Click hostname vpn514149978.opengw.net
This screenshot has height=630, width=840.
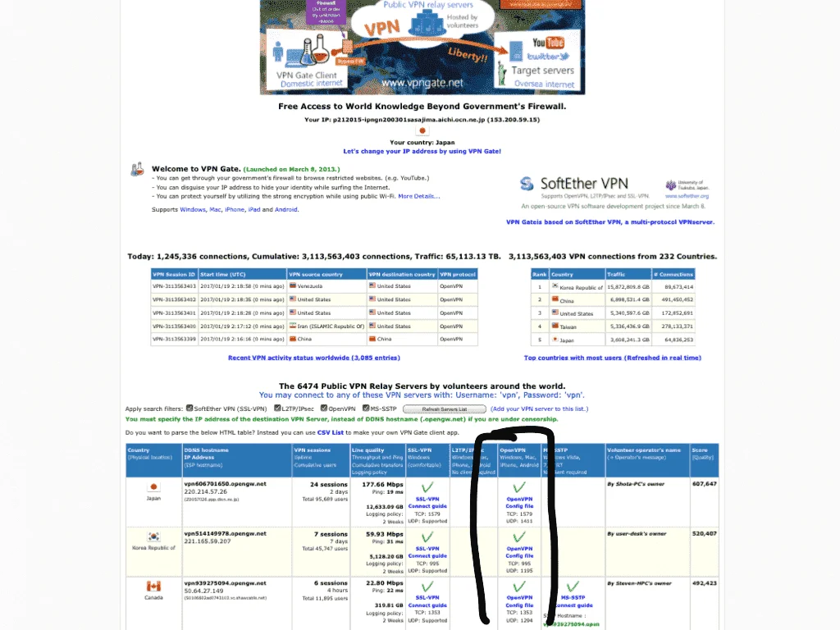point(225,533)
